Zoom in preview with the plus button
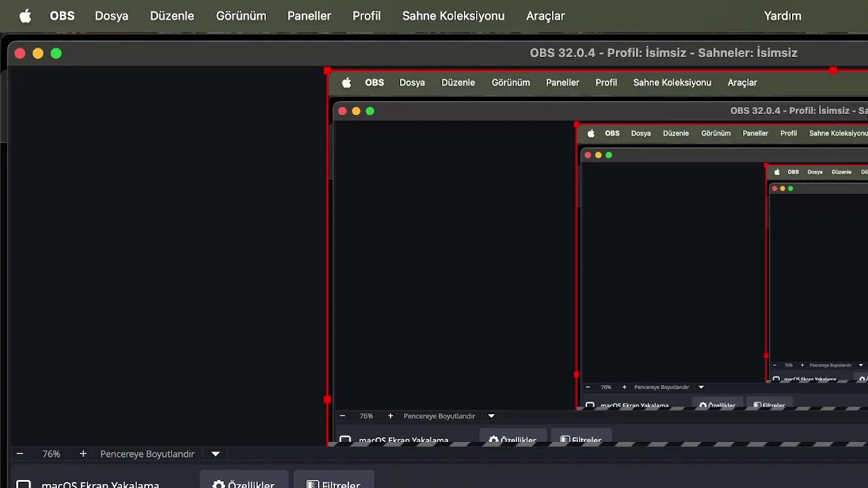This screenshot has width=868, height=488. pyautogui.click(x=83, y=454)
